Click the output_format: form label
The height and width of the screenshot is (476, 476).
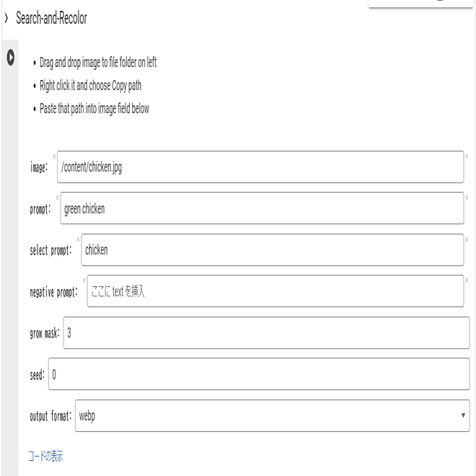click(50, 416)
